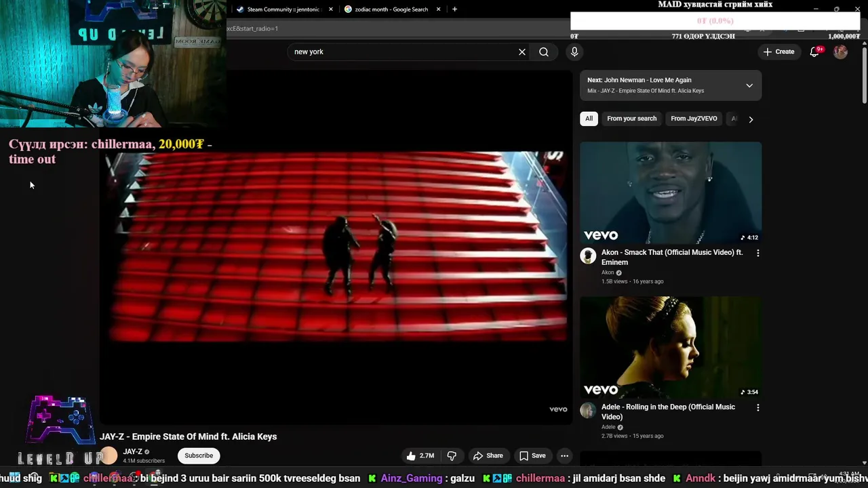
Task: Select the 'From your search' chip
Action: click(631, 119)
